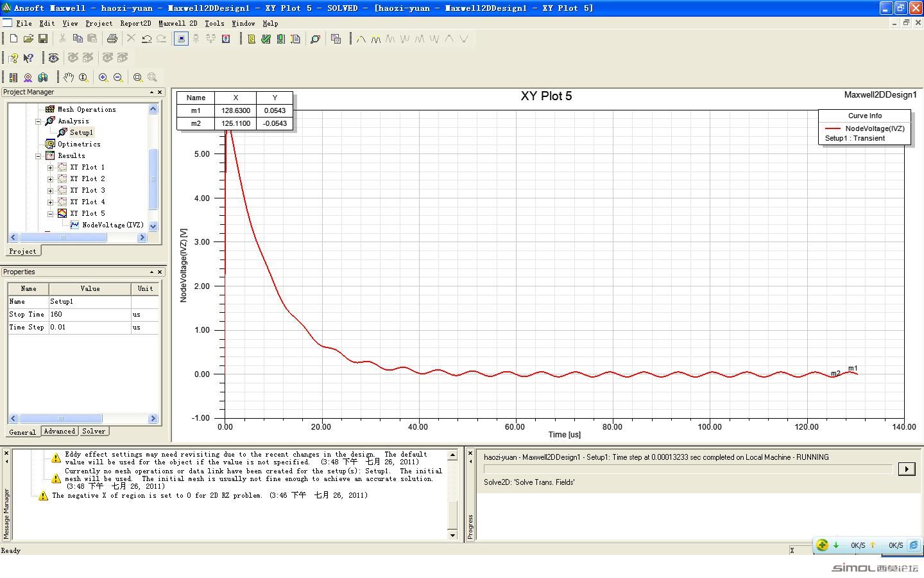The height and width of the screenshot is (578, 924).
Task: Switch to the Solver properties tab
Action: [94, 432]
